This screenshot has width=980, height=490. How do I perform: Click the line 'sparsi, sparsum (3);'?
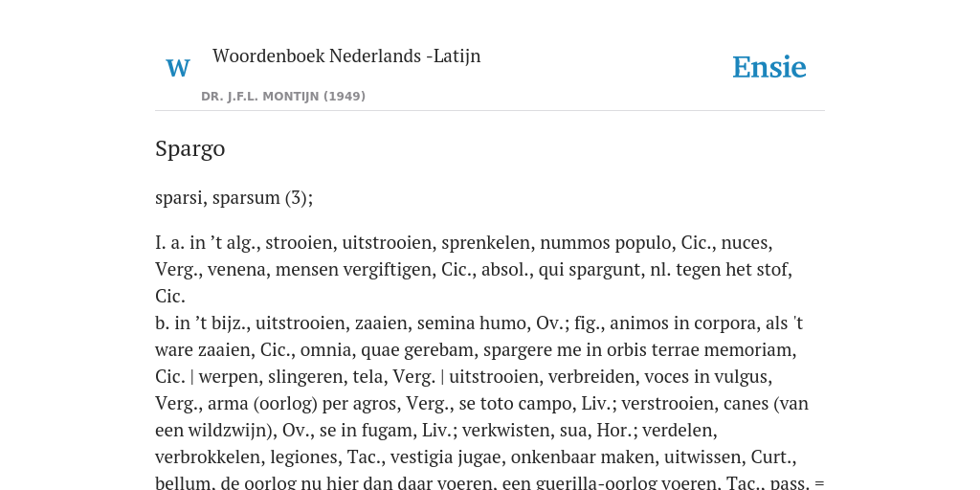(234, 197)
